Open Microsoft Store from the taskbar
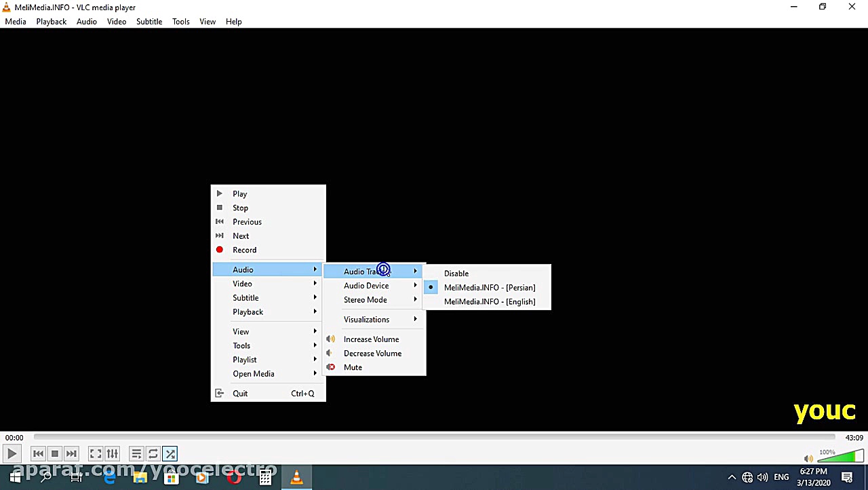The height and width of the screenshot is (490, 868). click(172, 478)
